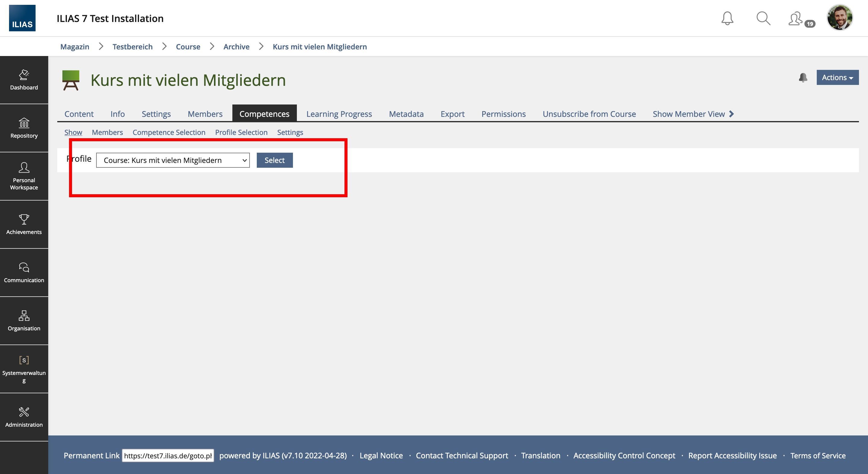Open the search magnifier icon
Viewport: 868px width, 474px height.
click(763, 18)
